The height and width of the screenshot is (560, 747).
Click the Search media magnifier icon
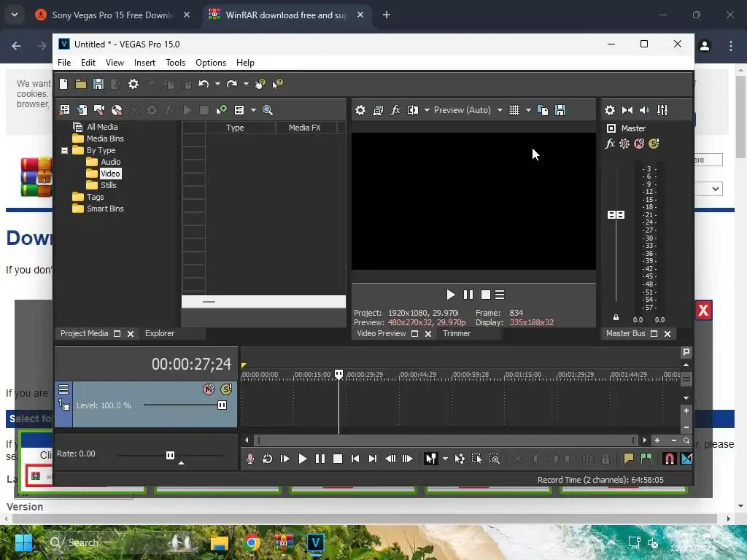coord(268,110)
